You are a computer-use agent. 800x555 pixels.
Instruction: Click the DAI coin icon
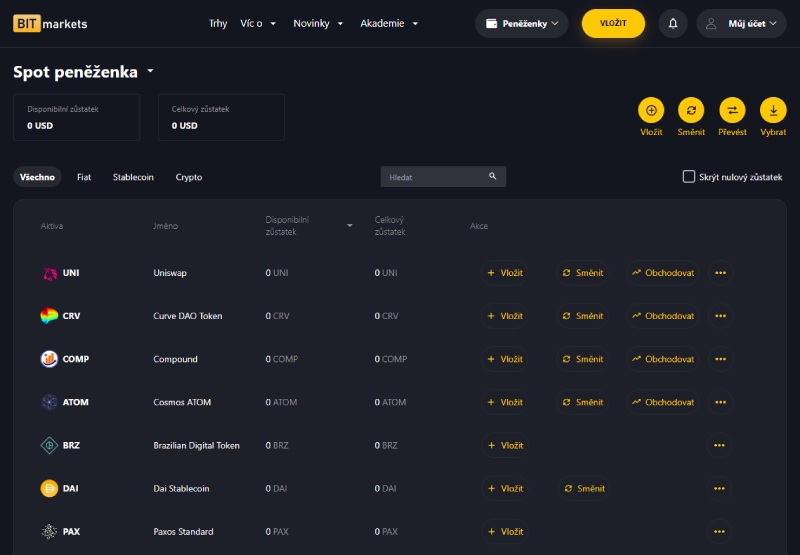point(49,489)
